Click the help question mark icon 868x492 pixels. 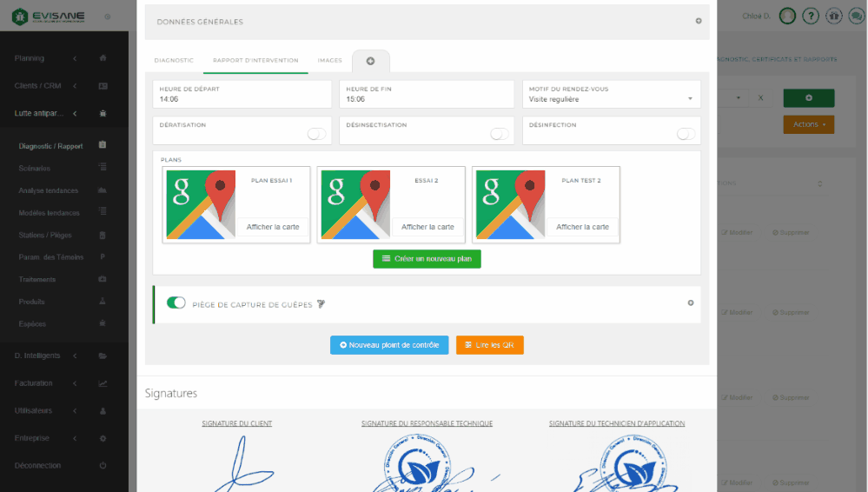point(811,16)
